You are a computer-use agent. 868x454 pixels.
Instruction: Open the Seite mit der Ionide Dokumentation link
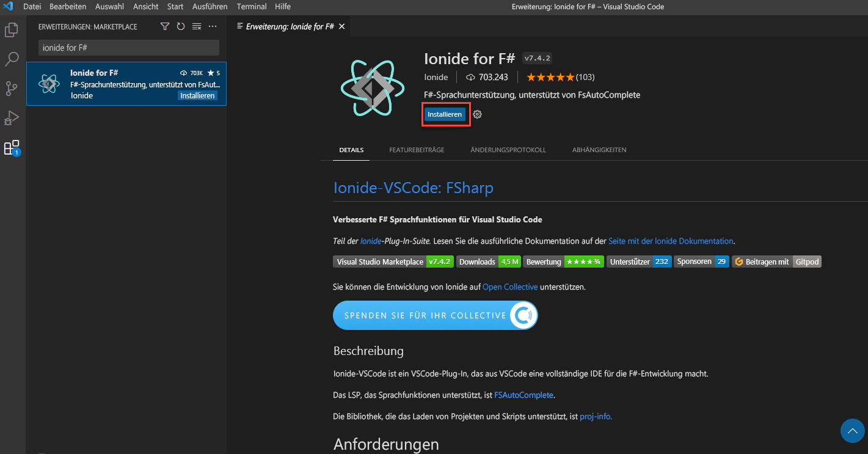[x=670, y=241]
